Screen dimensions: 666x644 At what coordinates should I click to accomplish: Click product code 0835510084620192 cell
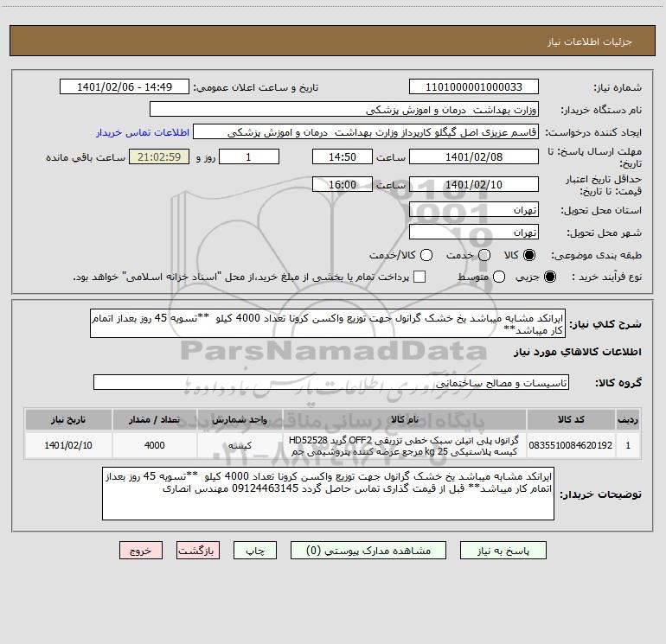click(x=571, y=445)
